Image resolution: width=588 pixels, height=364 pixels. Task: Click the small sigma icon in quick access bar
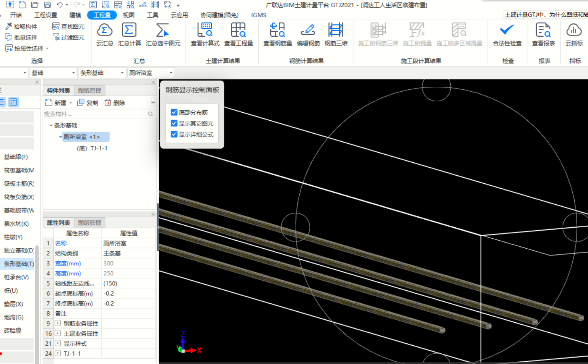point(93,5)
